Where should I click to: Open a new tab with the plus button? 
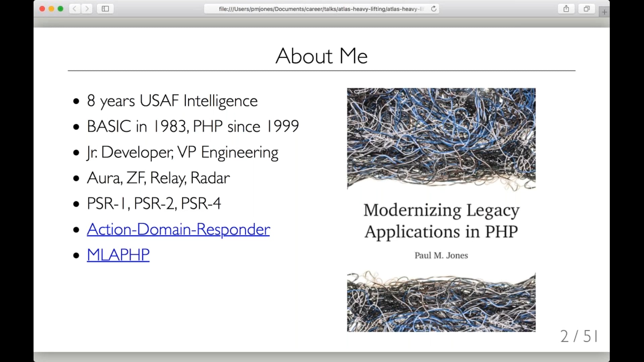coord(604,12)
